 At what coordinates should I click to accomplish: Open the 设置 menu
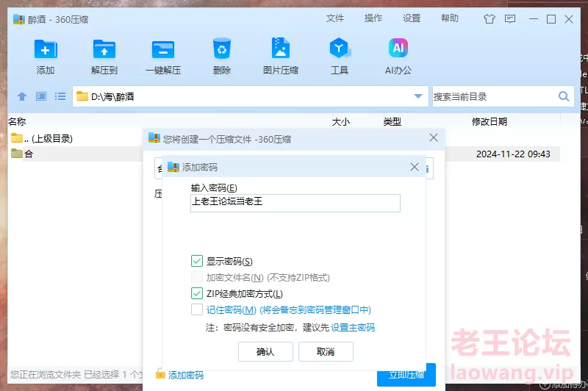click(412, 18)
